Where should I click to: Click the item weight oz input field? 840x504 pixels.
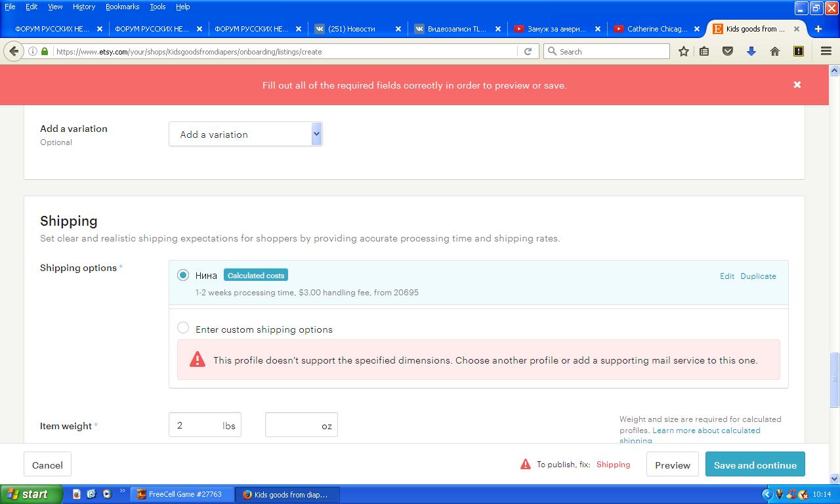point(294,425)
